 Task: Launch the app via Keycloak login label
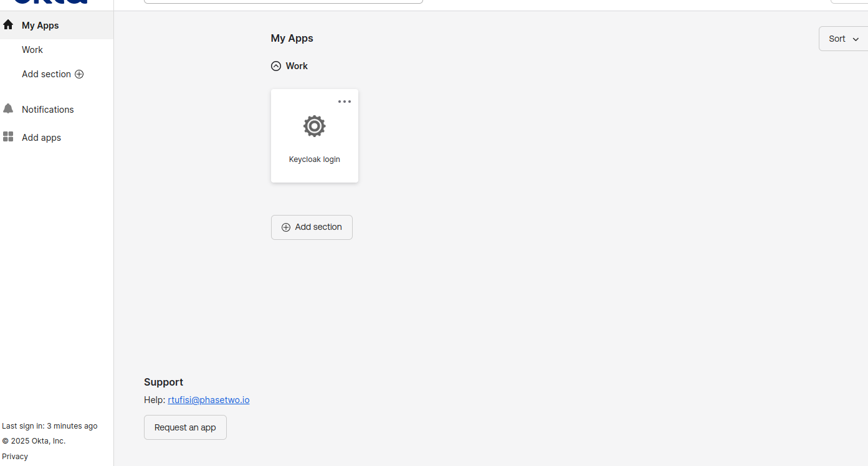314,159
